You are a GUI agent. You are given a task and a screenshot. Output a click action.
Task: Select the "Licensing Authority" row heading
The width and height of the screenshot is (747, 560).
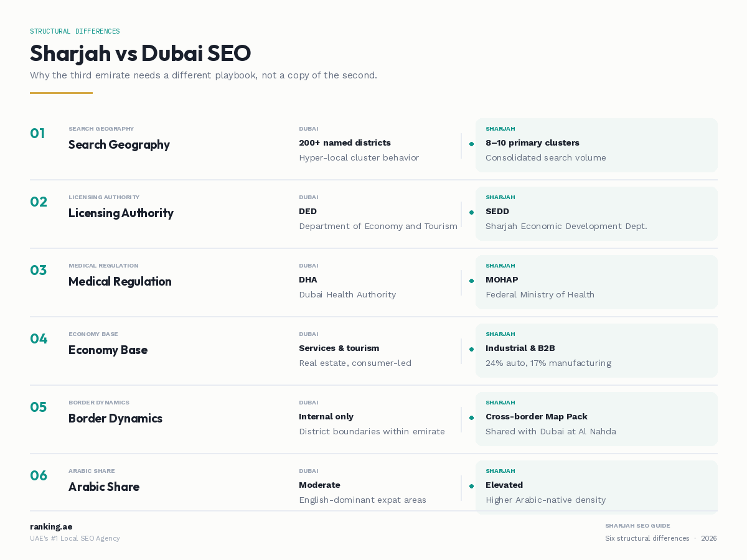click(121, 213)
